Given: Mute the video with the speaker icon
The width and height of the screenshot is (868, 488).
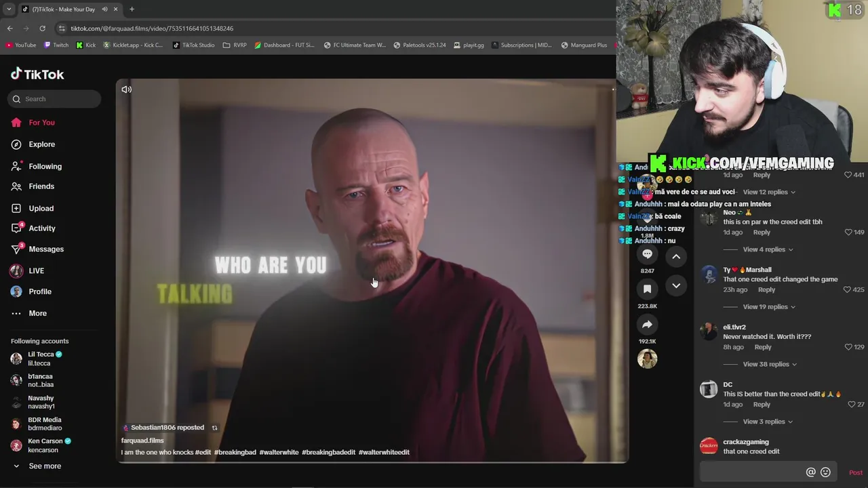Looking at the screenshot, I should 126,89.
